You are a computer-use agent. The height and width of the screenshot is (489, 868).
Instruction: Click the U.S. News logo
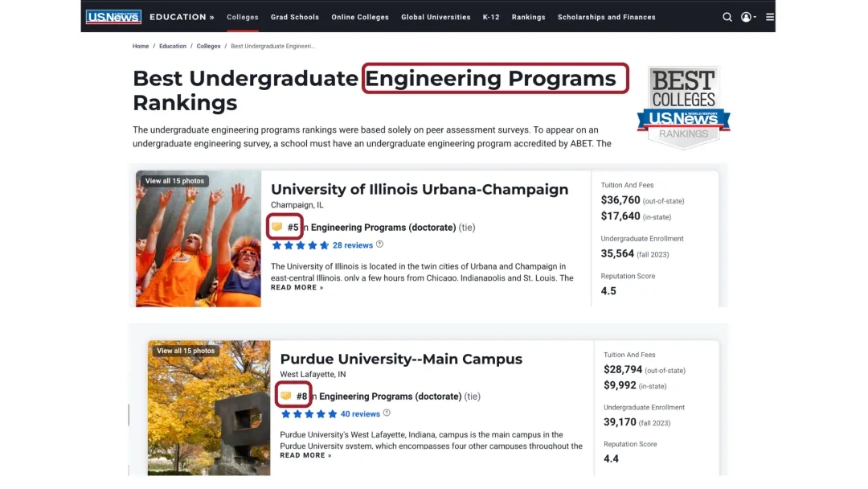[113, 17]
